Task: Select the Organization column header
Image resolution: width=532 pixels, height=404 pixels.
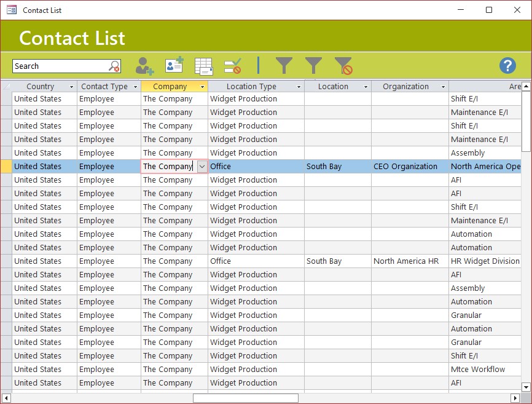Action: click(406, 87)
